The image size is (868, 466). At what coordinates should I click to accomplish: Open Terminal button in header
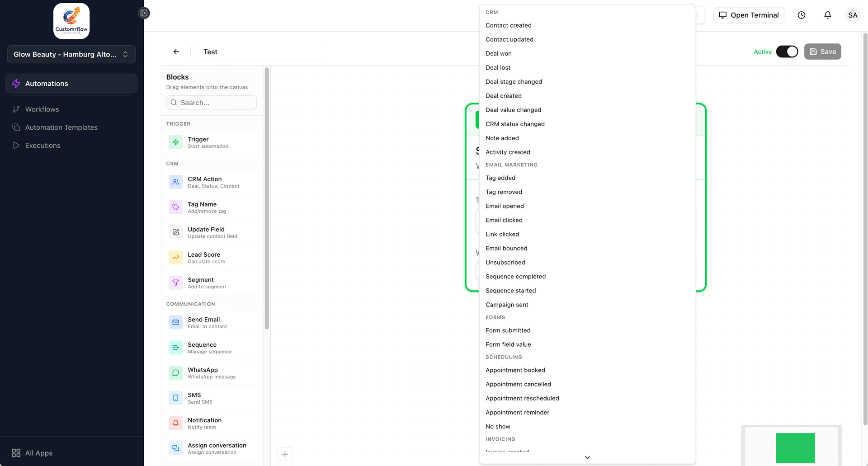[749, 15]
